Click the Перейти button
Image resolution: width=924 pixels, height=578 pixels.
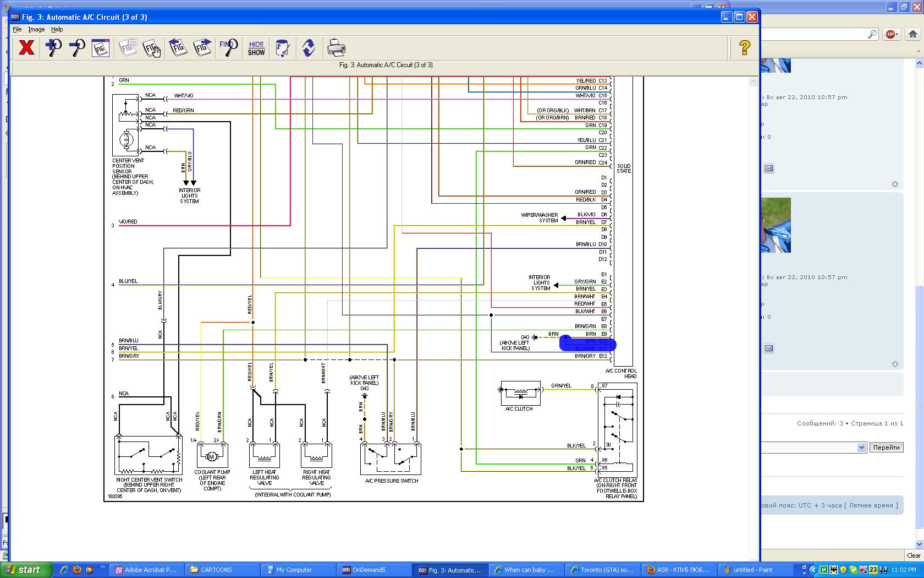click(x=886, y=448)
